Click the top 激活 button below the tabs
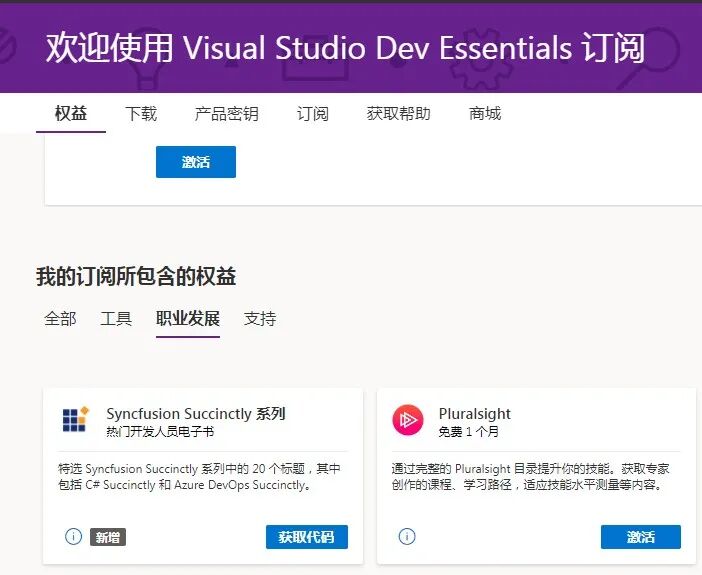The image size is (702, 575). [x=196, y=162]
